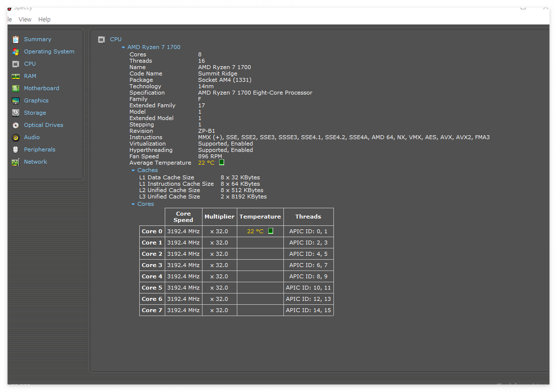Click the Audio speaker icon in sidebar
This screenshot has height=392, width=557.
[x=16, y=137]
